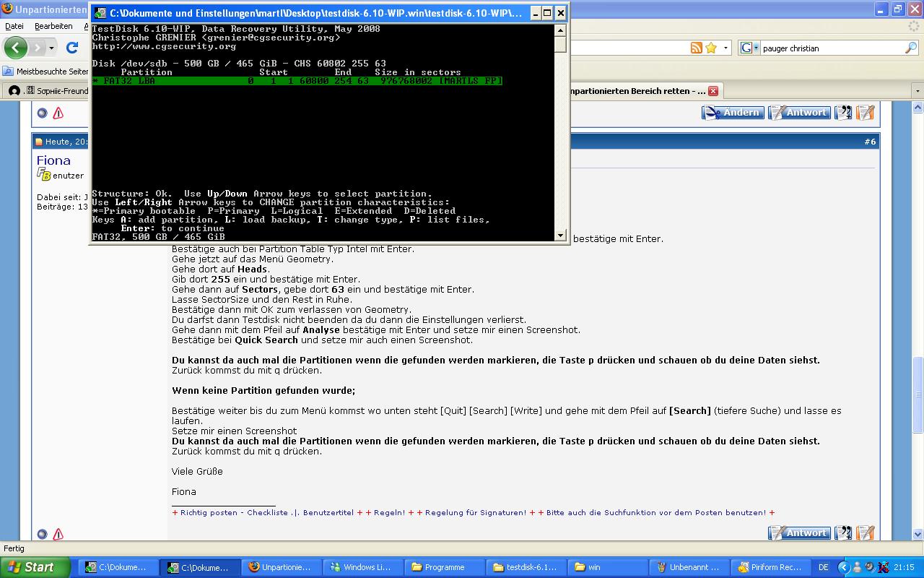The height and width of the screenshot is (578, 924).
Task: Open the Benutzertitel signature link
Action: (x=328, y=512)
